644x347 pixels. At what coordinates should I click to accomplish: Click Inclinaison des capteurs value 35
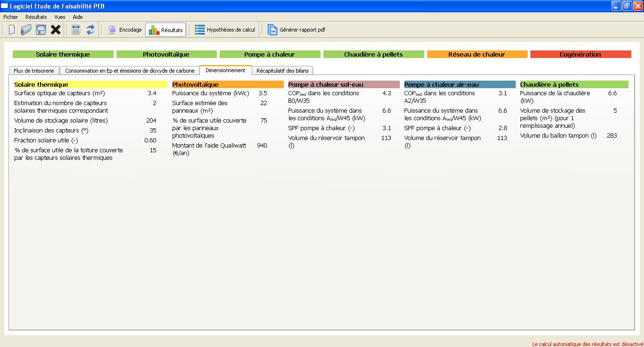[x=153, y=131]
